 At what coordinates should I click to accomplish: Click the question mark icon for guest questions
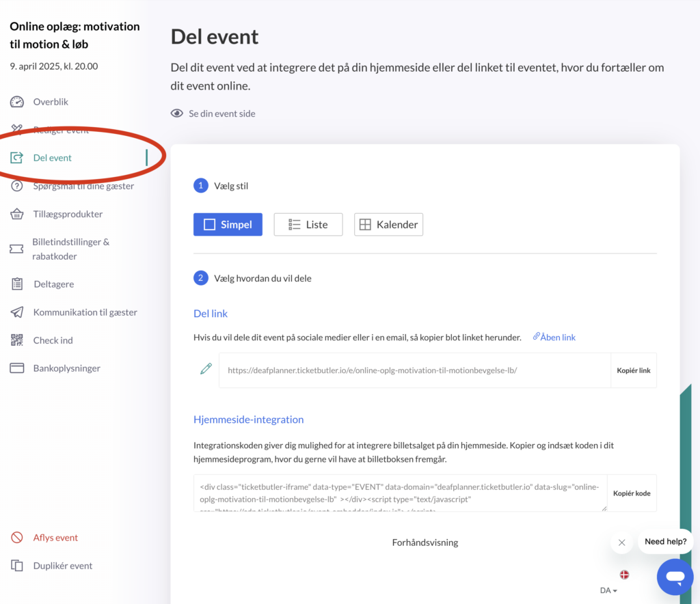coord(17,186)
